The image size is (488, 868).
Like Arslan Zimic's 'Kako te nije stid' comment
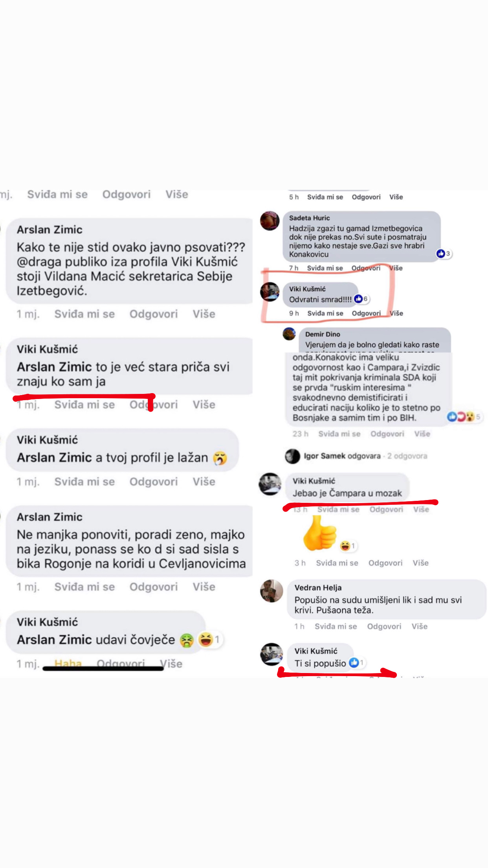tap(84, 314)
